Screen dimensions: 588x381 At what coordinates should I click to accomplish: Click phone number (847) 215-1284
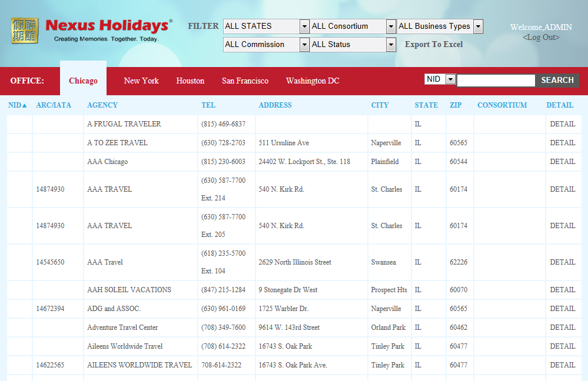[224, 290]
